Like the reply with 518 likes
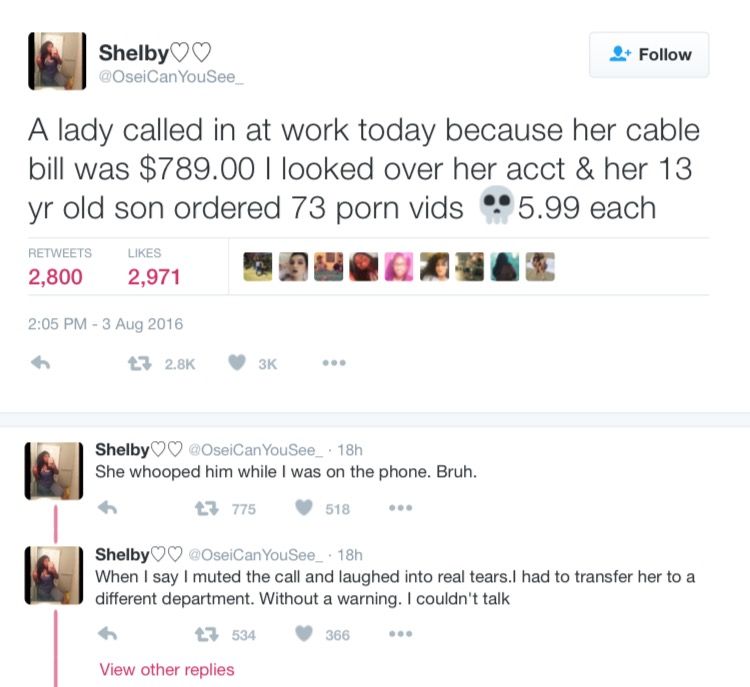 pos(306,508)
